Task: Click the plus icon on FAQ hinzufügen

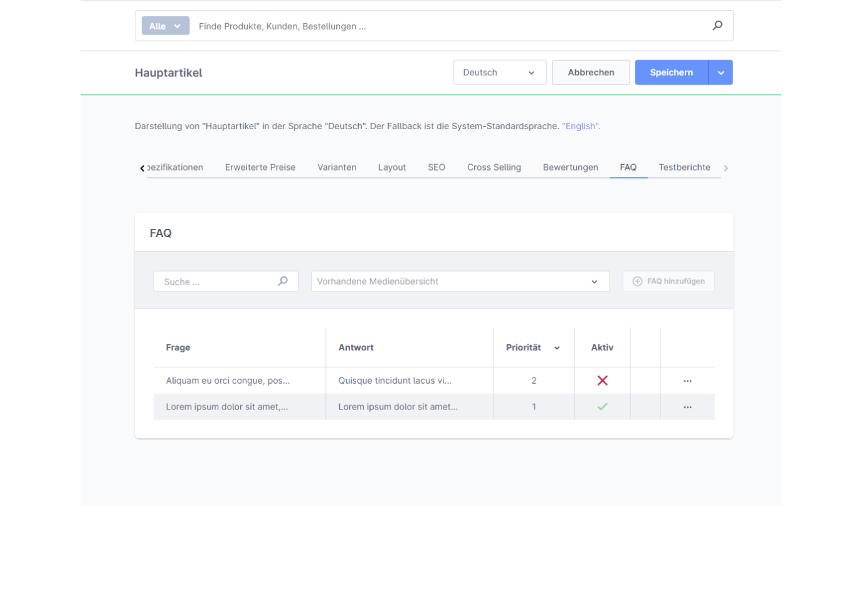Action: coord(637,282)
